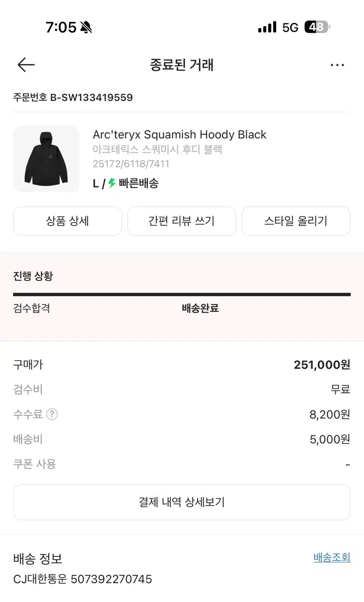Image resolution: width=364 pixels, height=602 pixels.
Task: Expand 결제 내역 상세보기 payment details
Action: coord(181,502)
